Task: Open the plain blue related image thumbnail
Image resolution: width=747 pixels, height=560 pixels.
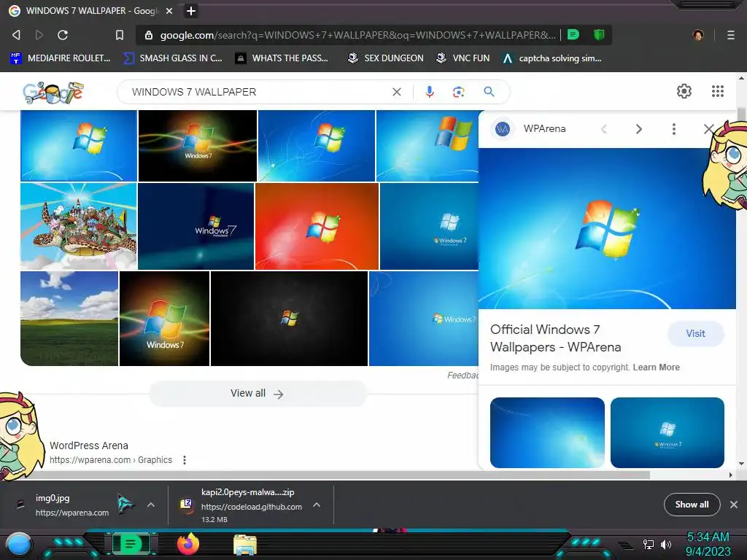Action: (547, 432)
